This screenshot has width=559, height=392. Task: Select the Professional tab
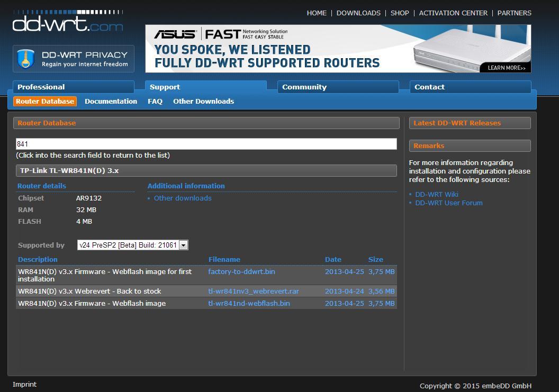point(74,87)
